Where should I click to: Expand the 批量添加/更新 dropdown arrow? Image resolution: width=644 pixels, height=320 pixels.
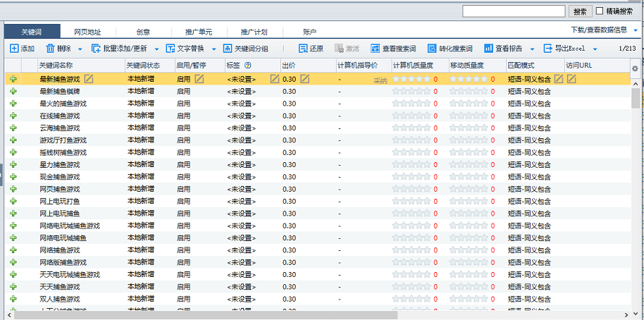[x=156, y=49]
